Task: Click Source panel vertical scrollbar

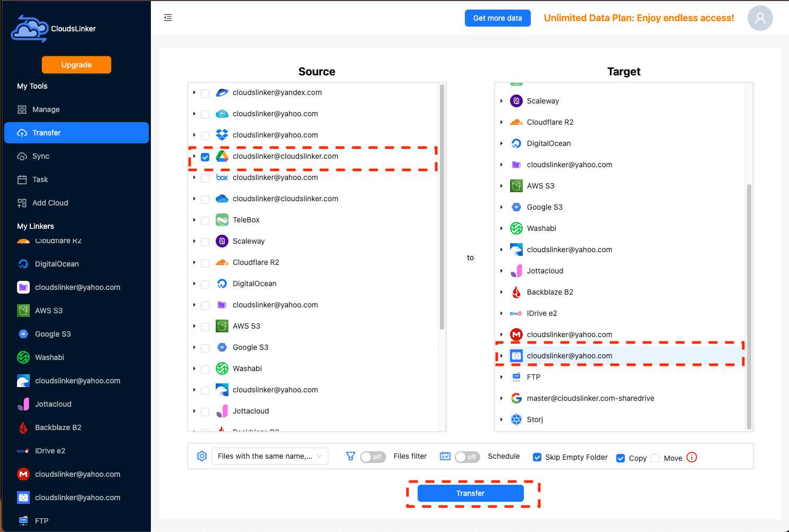Action: tap(442, 207)
